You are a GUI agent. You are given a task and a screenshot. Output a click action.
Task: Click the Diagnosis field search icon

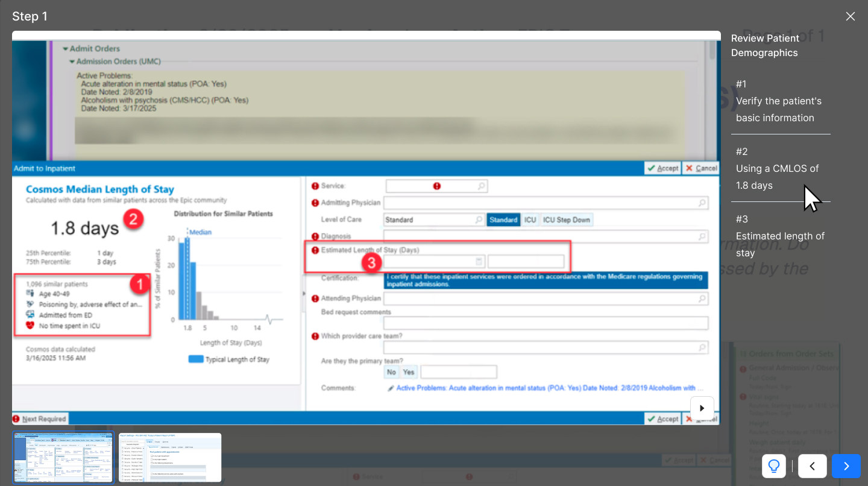tap(702, 236)
